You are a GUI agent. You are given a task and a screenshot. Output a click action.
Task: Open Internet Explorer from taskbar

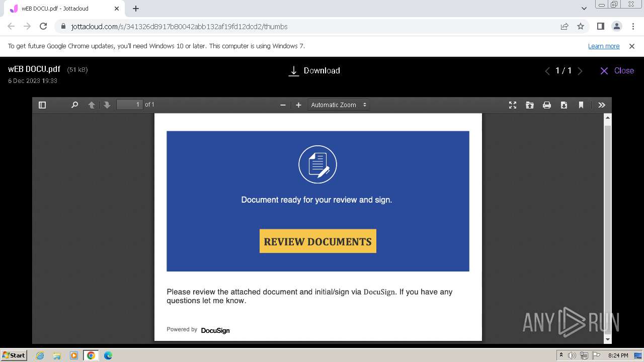[x=40, y=355]
